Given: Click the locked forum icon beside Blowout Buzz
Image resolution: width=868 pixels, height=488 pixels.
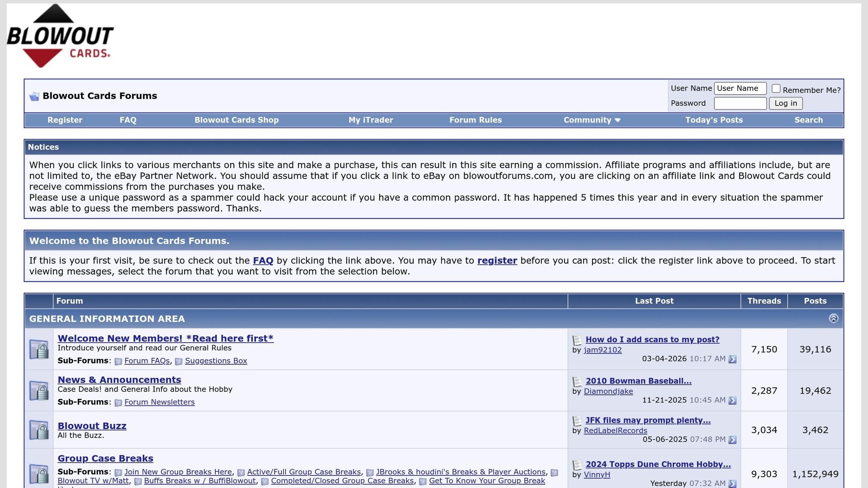Looking at the screenshot, I should [x=39, y=430].
